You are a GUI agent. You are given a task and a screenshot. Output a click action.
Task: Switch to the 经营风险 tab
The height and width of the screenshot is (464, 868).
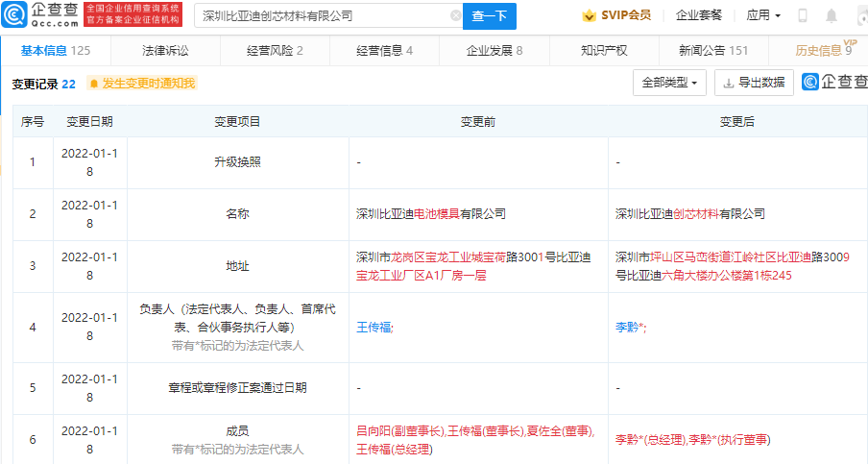[x=275, y=51]
